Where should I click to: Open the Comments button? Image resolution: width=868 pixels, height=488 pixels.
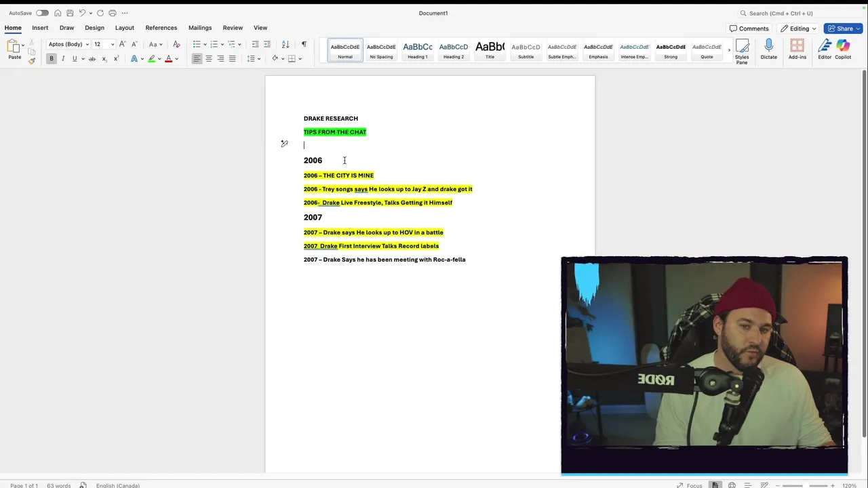[x=749, y=28]
